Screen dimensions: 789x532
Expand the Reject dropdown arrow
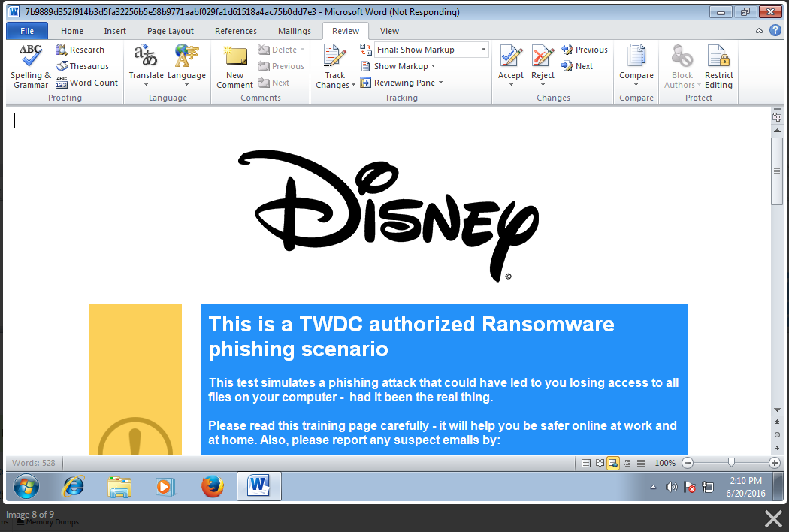click(x=543, y=85)
